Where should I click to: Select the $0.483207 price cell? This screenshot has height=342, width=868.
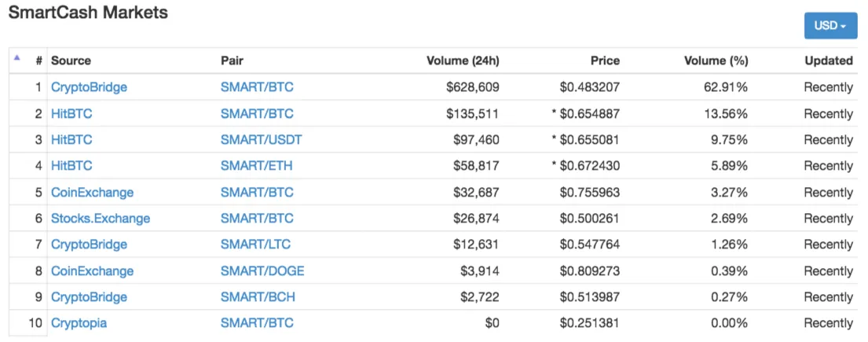click(590, 87)
